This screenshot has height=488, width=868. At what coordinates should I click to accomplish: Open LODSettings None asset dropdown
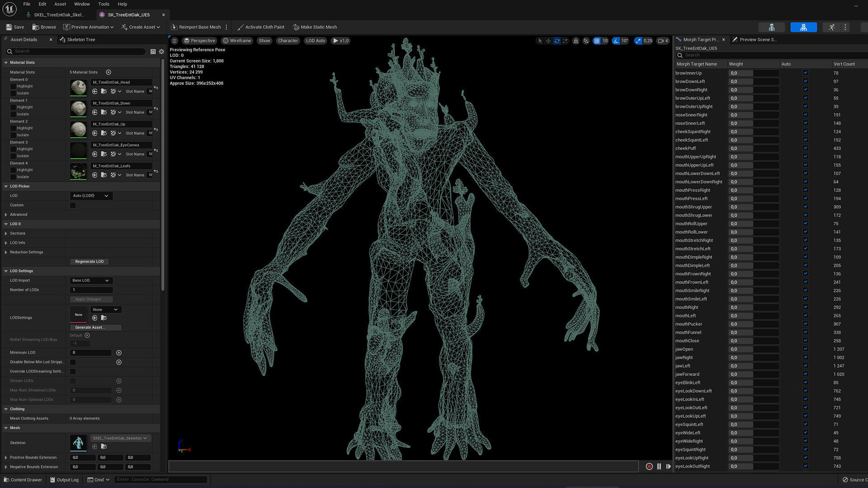[x=105, y=310]
